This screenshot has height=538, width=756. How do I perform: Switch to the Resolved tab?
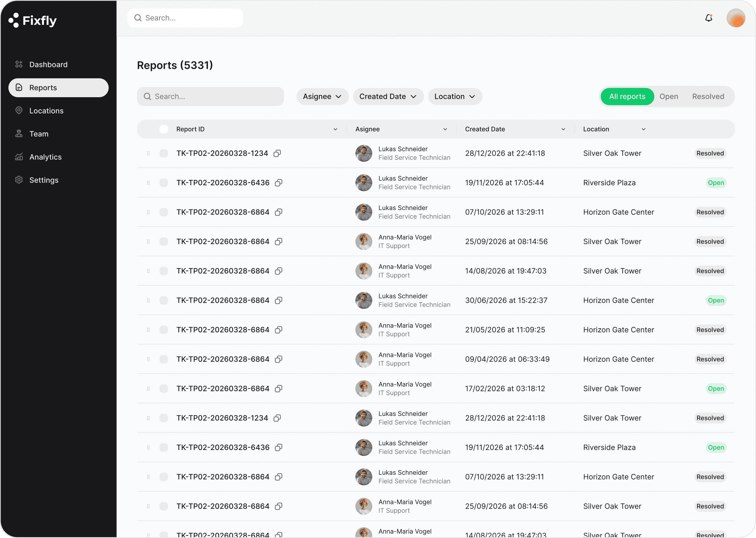coord(708,96)
